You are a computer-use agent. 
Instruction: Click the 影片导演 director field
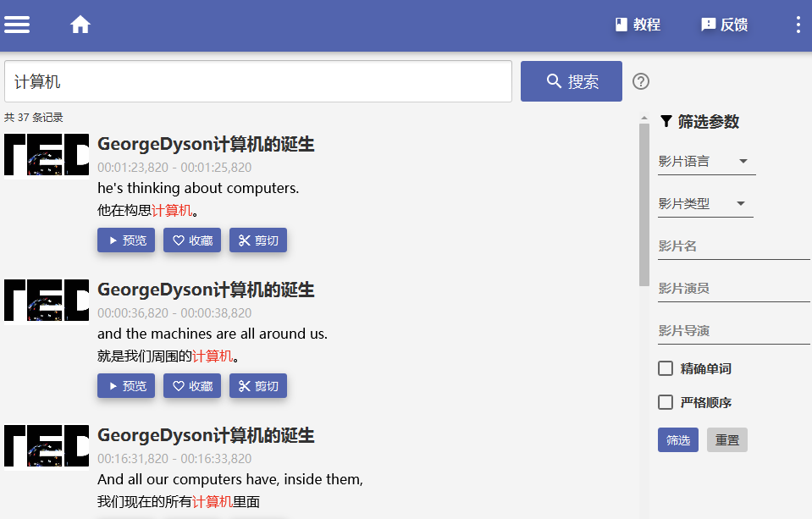tap(733, 332)
